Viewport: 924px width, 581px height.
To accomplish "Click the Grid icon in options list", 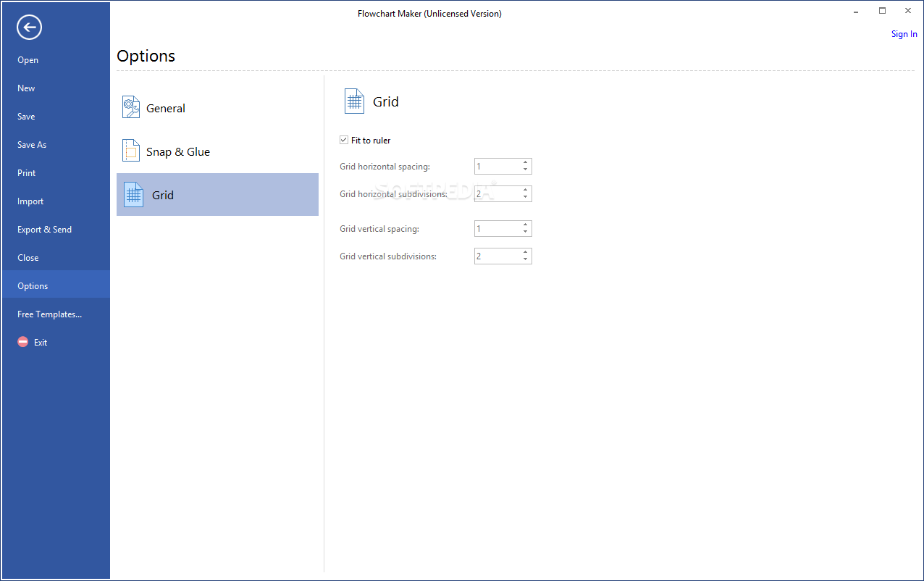I will (134, 194).
